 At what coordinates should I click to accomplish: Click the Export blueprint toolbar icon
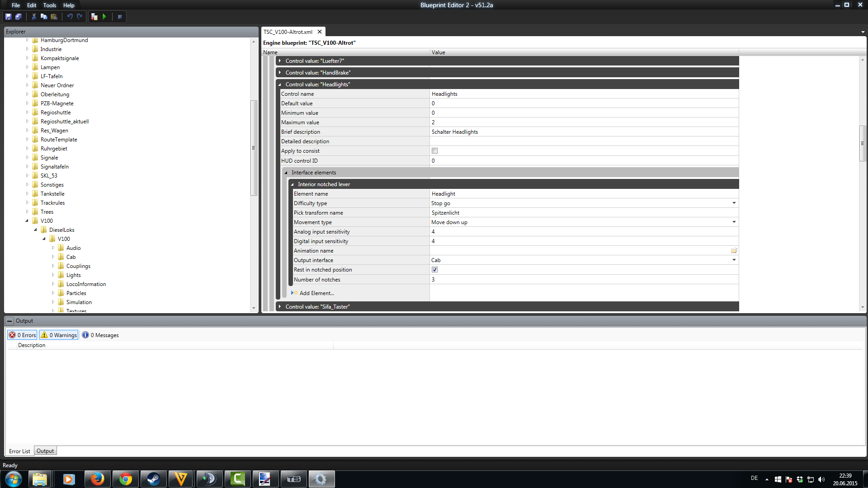94,17
